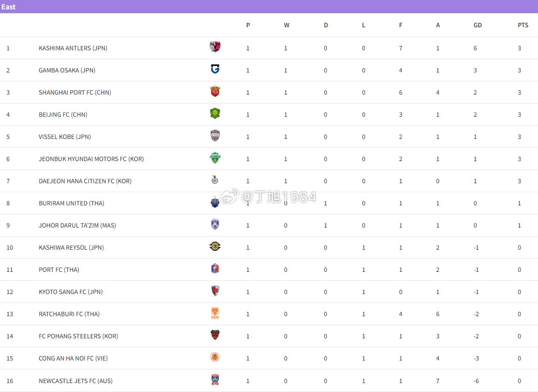Click the F column header
538x392 pixels.
coord(400,25)
